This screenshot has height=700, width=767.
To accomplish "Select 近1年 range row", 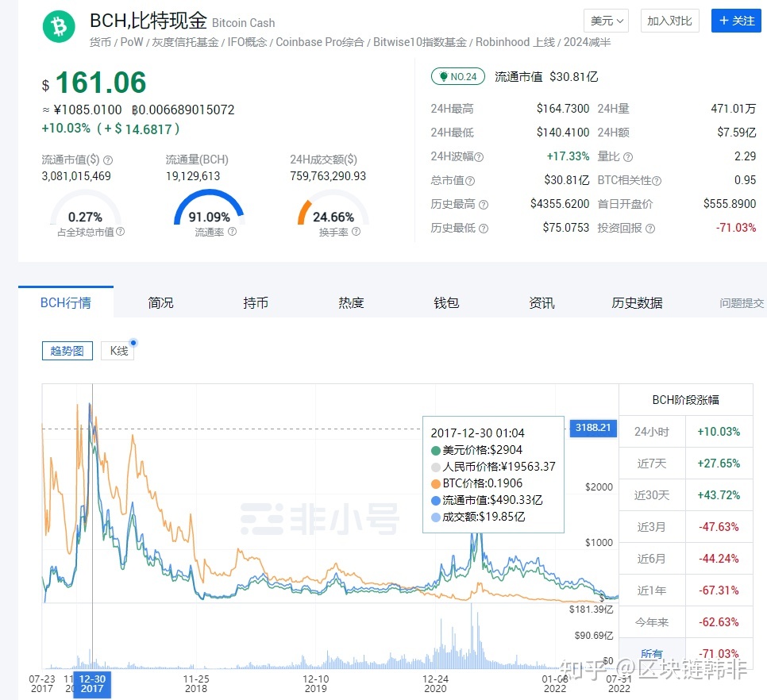I will tap(686, 590).
